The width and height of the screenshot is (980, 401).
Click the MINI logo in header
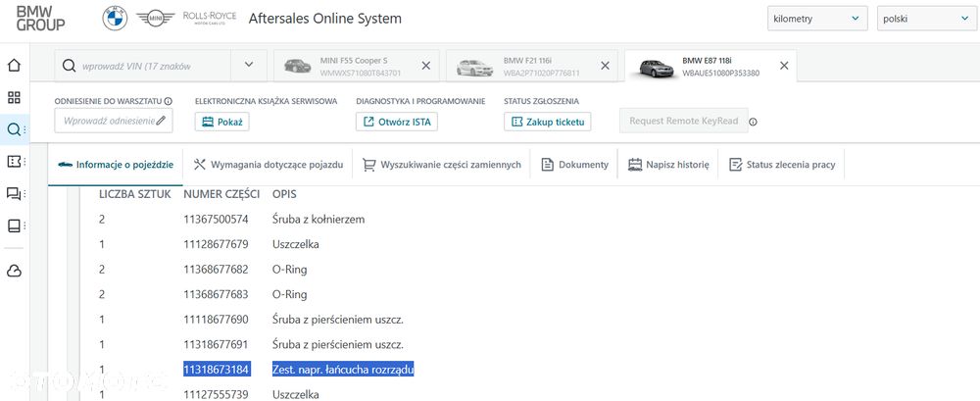(x=156, y=19)
